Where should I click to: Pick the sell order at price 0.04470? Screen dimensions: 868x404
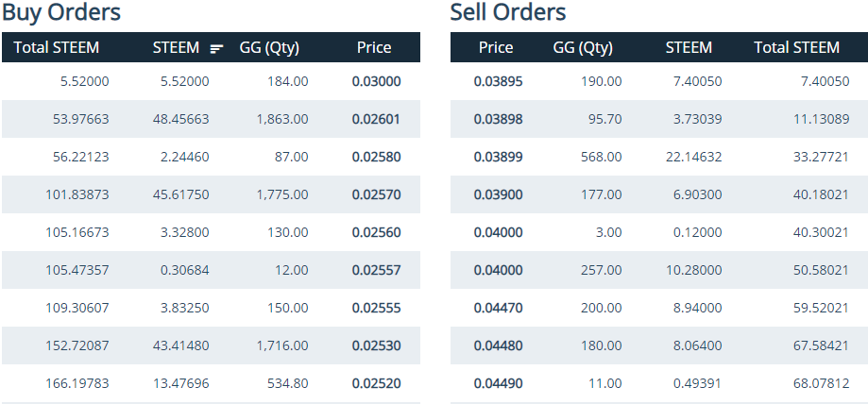pyautogui.click(x=498, y=308)
